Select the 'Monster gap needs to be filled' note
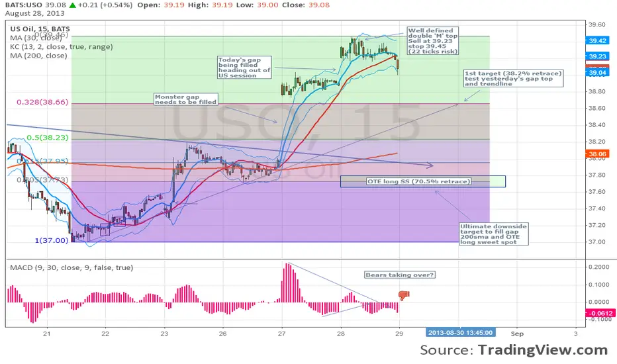Screen dimensions: 617x364 [x=186, y=99]
